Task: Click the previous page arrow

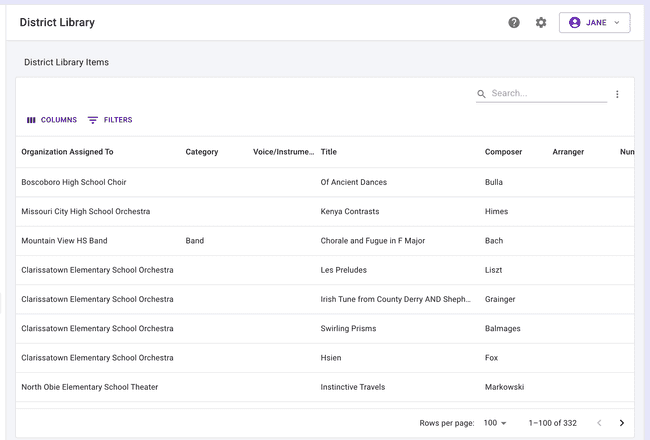Action: pyautogui.click(x=599, y=423)
